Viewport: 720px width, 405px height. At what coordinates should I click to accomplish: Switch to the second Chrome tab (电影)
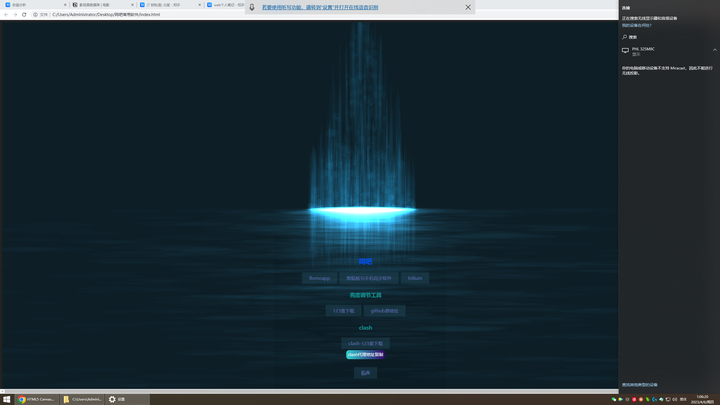click(x=102, y=5)
